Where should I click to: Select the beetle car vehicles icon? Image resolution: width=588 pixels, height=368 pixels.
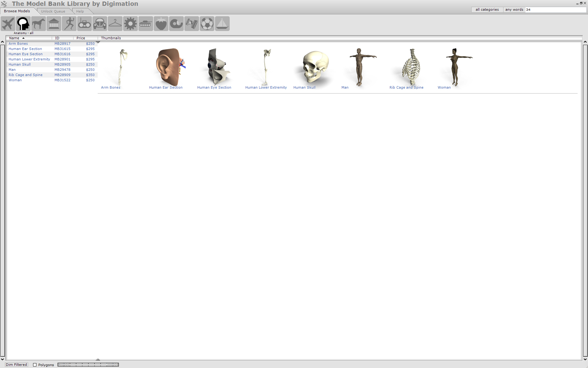(100, 24)
